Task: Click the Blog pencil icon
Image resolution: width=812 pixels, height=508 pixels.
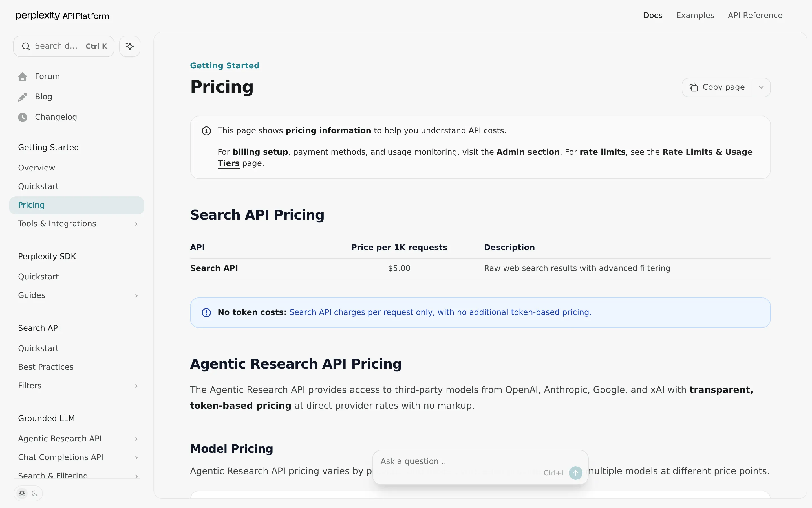Action: [x=23, y=97]
